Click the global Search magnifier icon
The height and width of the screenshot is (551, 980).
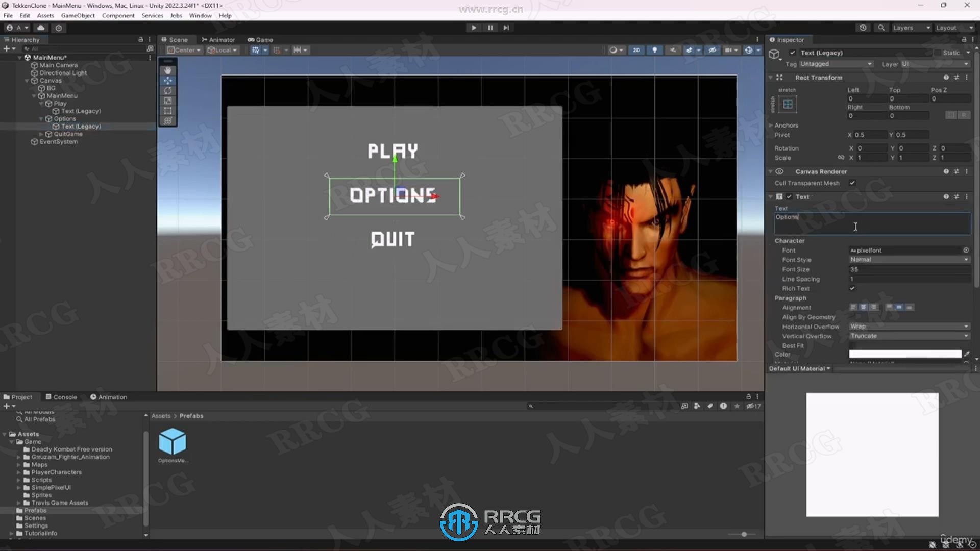[x=881, y=28]
